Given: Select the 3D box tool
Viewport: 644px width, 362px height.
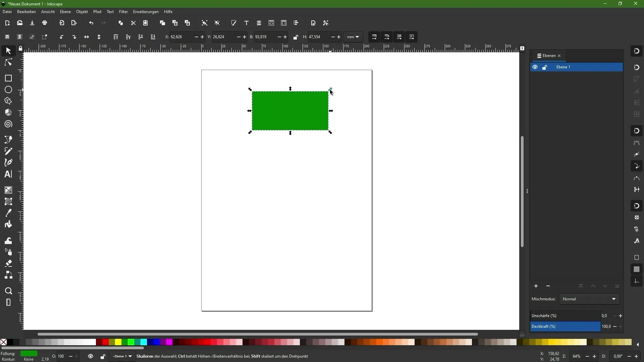Looking at the screenshot, I should point(8,113).
